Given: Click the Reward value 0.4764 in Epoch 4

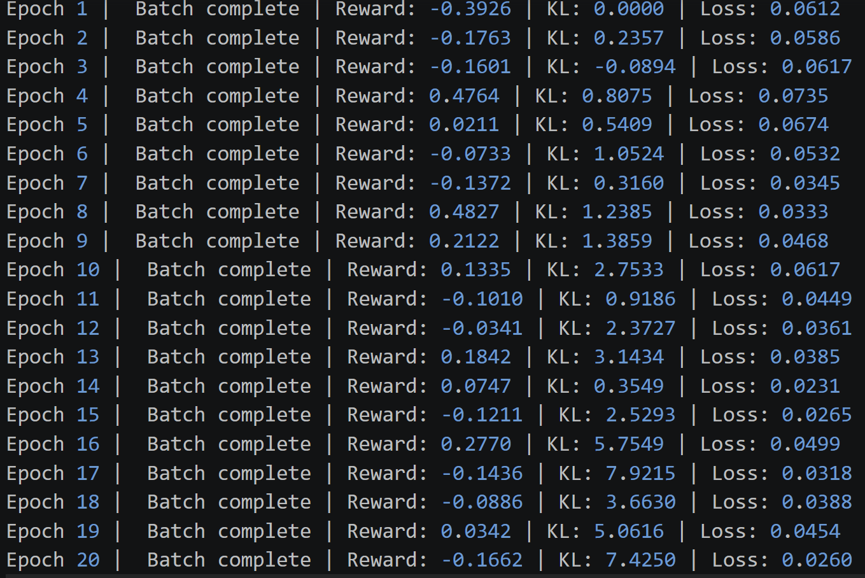Looking at the screenshot, I should (x=464, y=96).
